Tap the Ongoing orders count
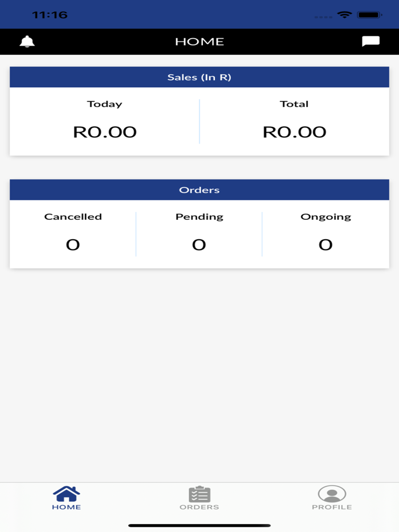Viewport: 399px width, 532px height. click(x=325, y=244)
